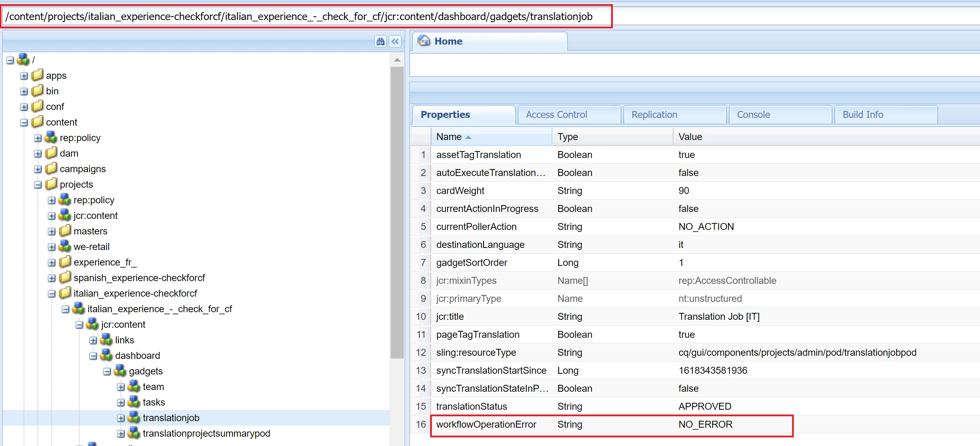Screen dimensions: 980x446
Task: Click the tree scrollbar up arrow
Action: [x=397, y=60]
